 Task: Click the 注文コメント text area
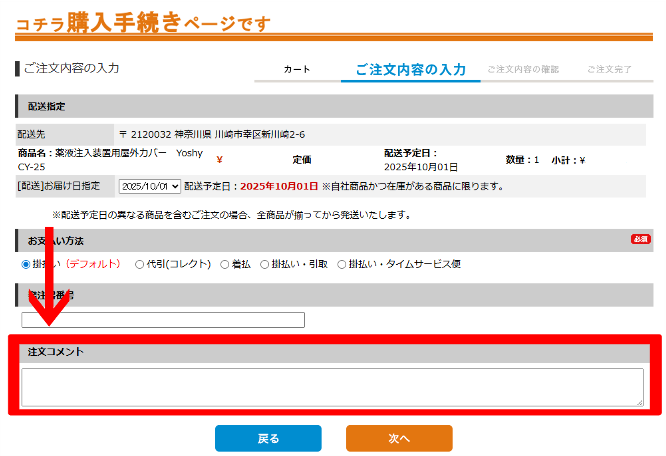(332, 387)
